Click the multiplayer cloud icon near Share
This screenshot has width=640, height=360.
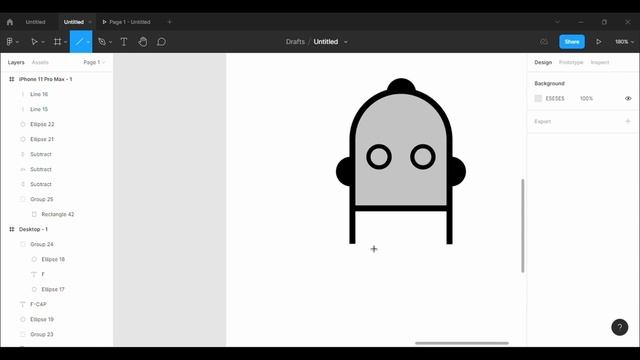point(544,42)
